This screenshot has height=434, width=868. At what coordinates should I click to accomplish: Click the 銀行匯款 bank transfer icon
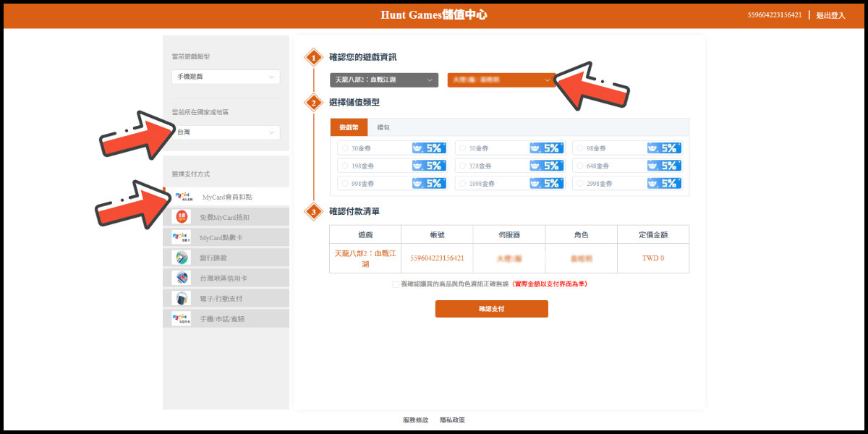[x=181, y=258]
